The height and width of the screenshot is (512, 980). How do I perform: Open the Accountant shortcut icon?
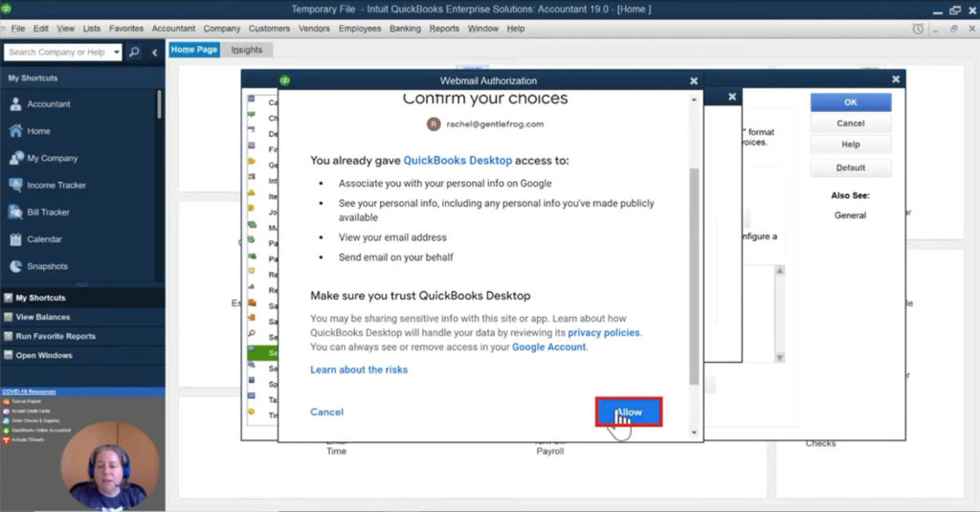[x=16, y=103]
